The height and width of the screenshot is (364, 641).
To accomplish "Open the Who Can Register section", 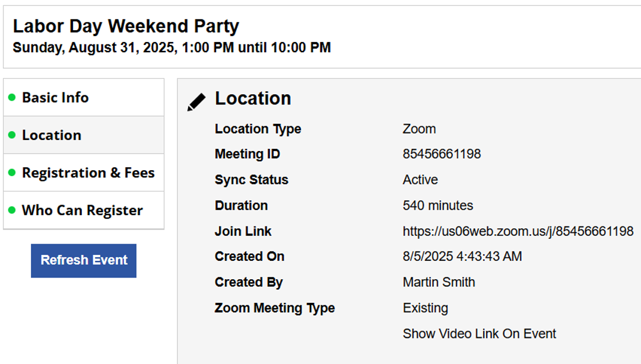I will [x=82, y=210].
